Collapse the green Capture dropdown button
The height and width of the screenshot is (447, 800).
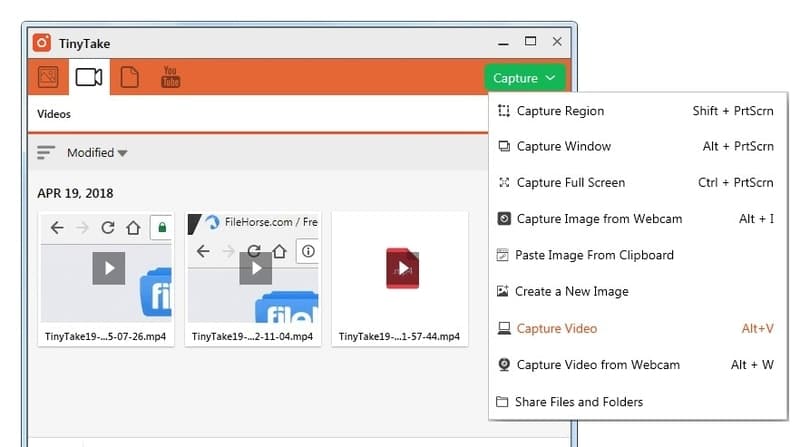point(524,78)
